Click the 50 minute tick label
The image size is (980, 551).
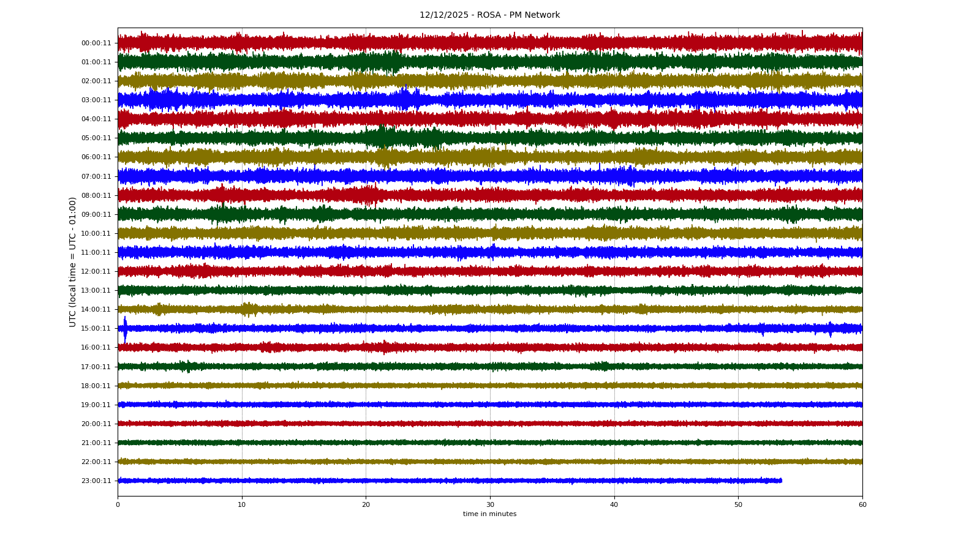click(x=738, y=505)
